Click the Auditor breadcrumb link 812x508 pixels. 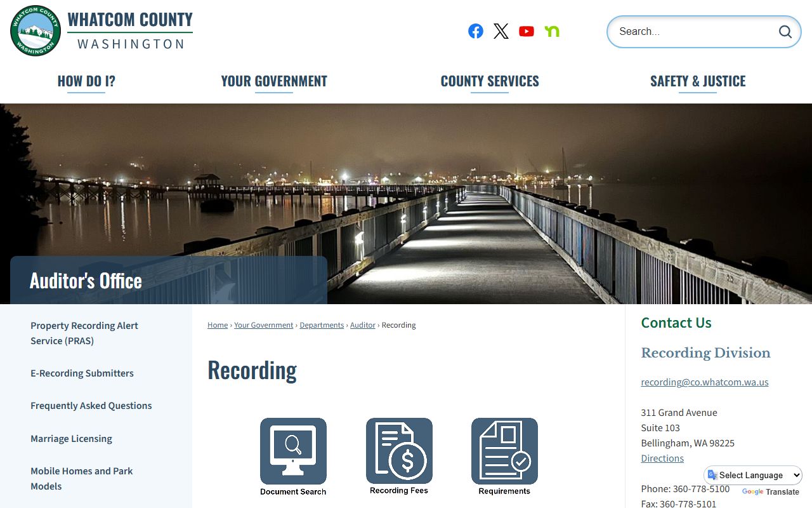(363, 325)
